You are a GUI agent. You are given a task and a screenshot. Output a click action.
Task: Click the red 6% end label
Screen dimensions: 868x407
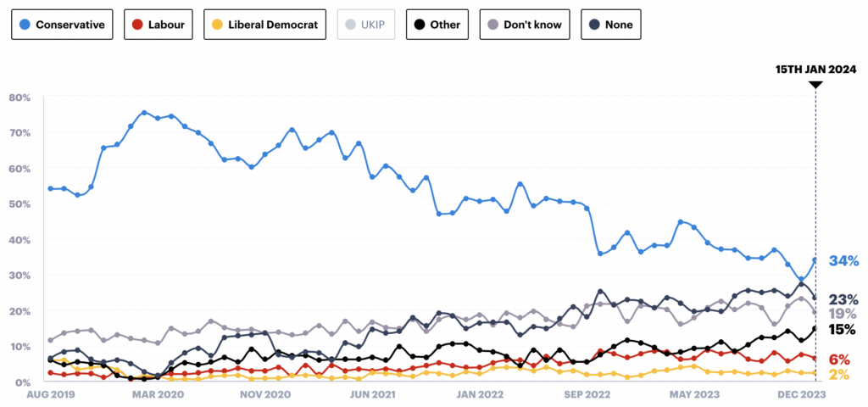839,359
